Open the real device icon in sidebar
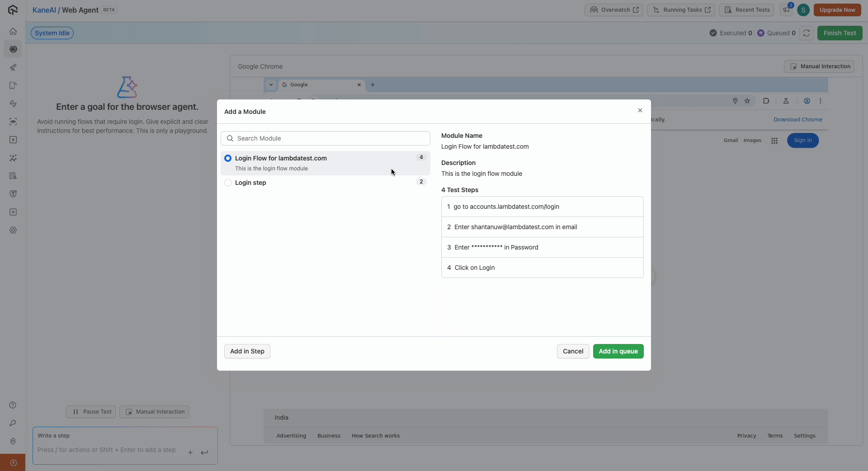The image size is (868, 471). coord(13,85)
